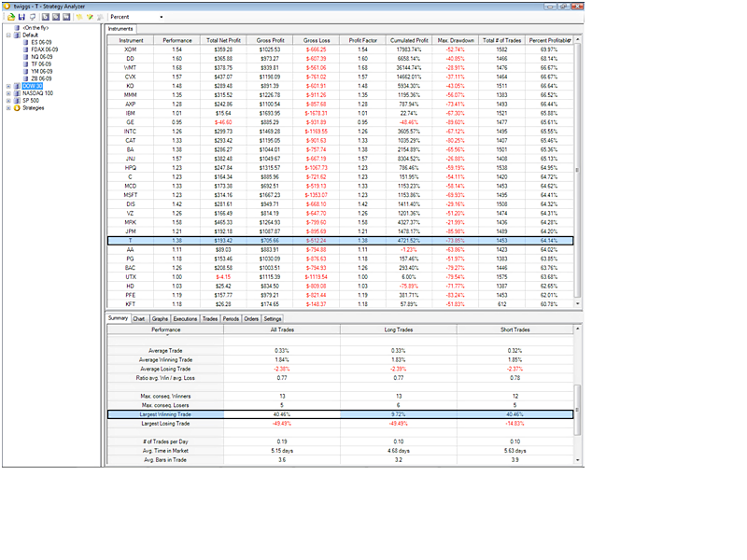This screenshot has height=560, width=747.
Task: Click the Open file toolbar icon
Action: click(x=11, y=17)
